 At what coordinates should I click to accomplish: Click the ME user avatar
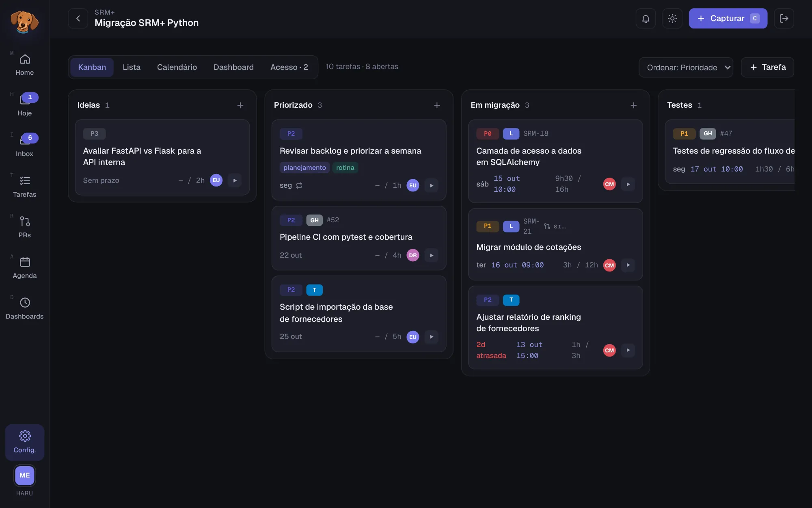pos(25,475)
